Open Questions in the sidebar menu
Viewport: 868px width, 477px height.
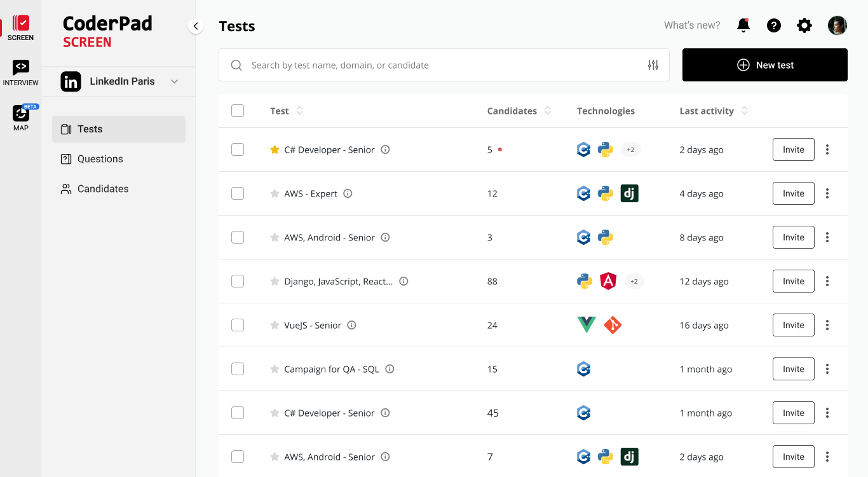pos(100,159)
